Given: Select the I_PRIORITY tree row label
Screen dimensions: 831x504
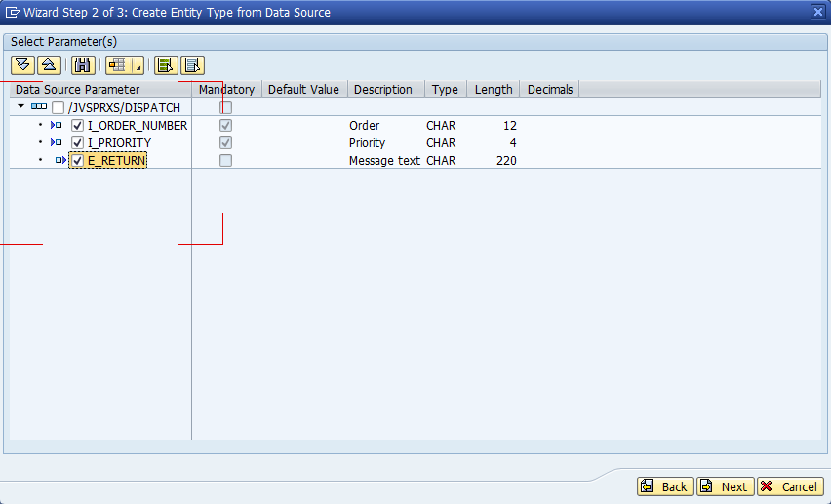Looking at the screenshot, I should 119,143.
